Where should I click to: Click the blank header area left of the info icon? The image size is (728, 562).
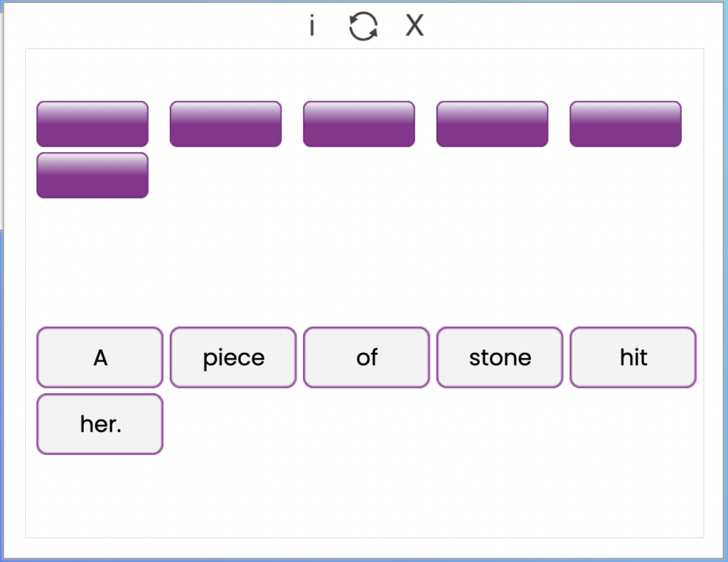pos(154,25)
